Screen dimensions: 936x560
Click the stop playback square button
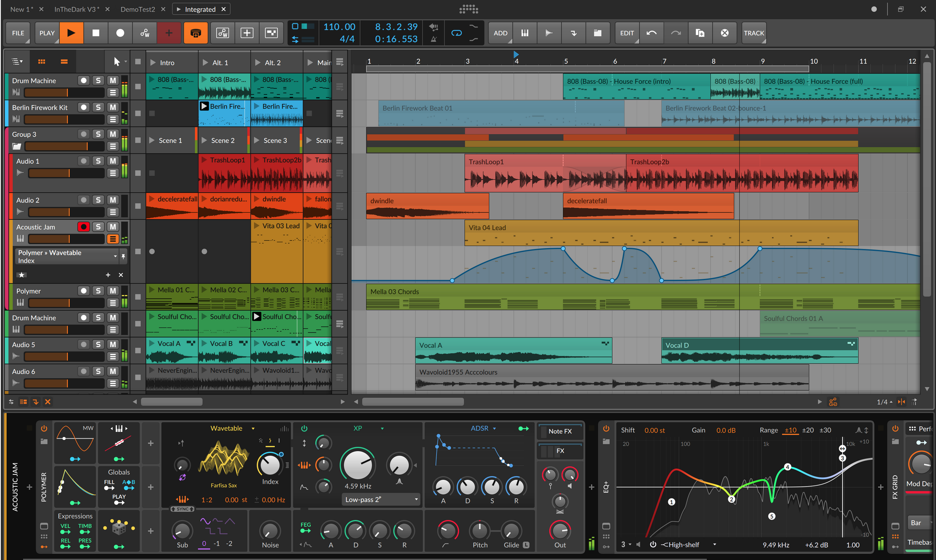(x=96, y=33)
